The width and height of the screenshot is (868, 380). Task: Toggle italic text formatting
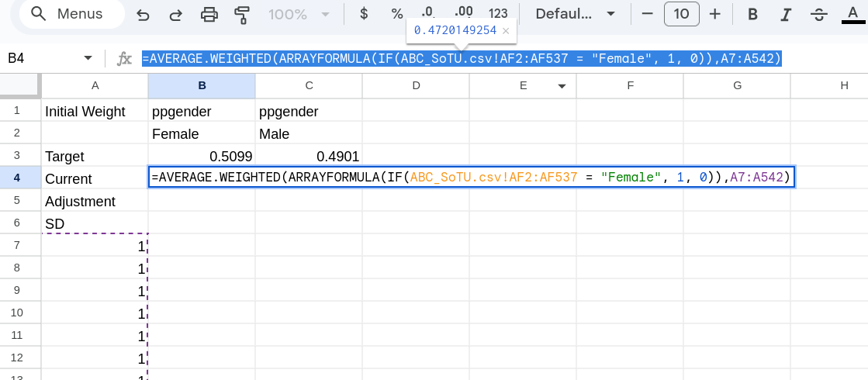[x=786, y=14]
